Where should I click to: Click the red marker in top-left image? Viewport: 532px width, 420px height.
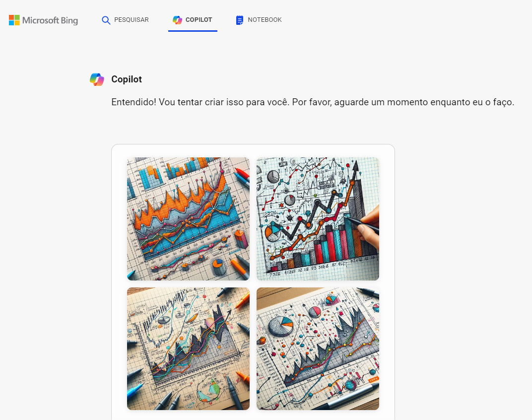pyautogui.click(x=242, y=175)
